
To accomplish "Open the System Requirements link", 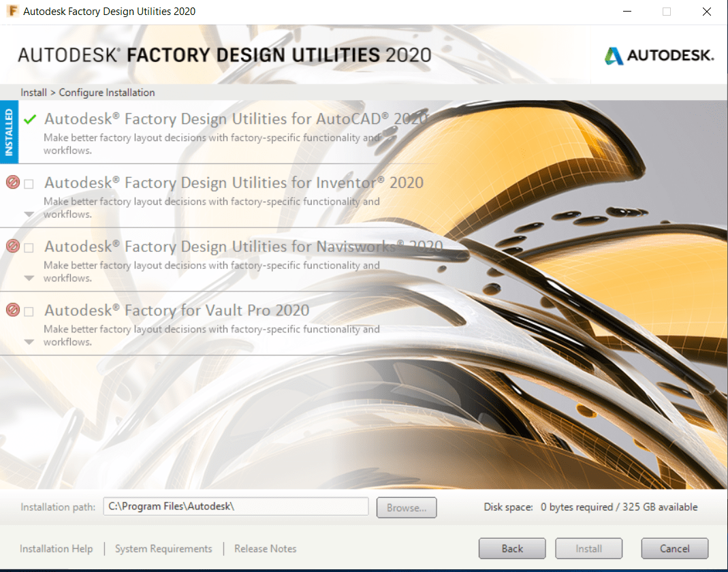I will 163,548.
